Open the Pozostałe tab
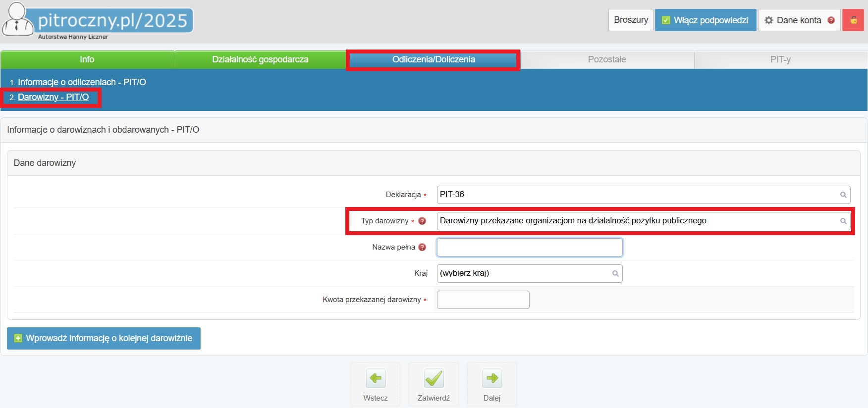 pyautogui.click(x=607, y=59)
